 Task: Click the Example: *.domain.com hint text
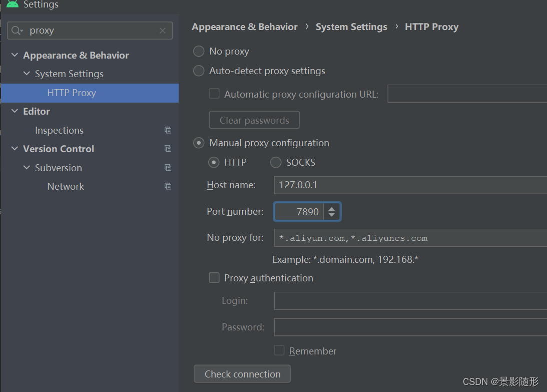coord(345,260)
